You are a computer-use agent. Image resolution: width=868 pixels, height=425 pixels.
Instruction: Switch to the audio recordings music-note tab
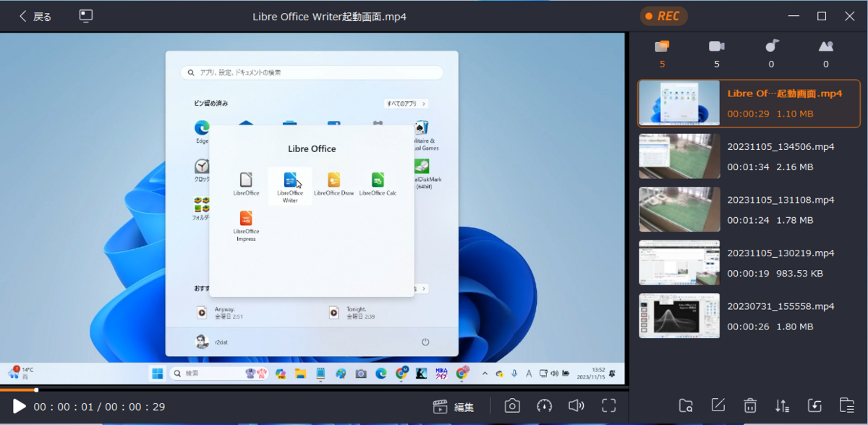point(772,46)
